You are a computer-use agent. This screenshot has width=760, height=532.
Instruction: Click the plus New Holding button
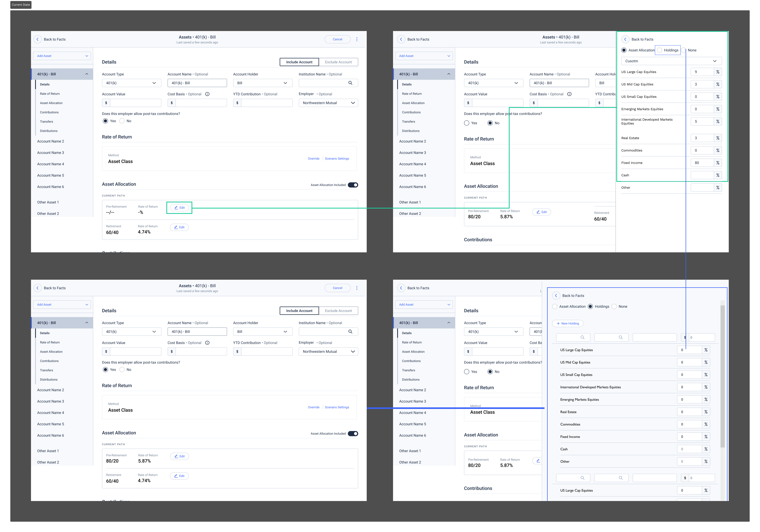[x=568, y=323]
